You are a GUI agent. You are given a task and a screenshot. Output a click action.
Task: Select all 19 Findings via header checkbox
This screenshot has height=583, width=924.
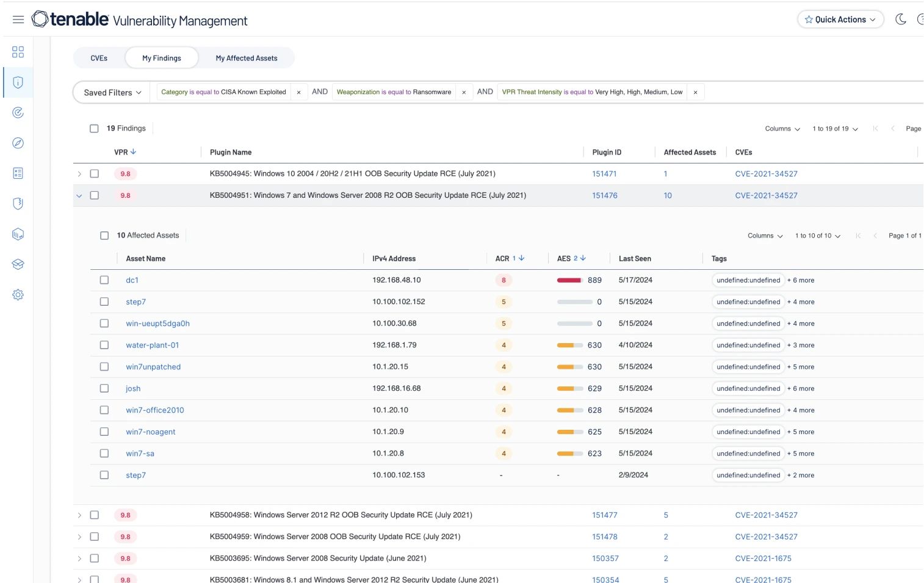coord(94,128)
